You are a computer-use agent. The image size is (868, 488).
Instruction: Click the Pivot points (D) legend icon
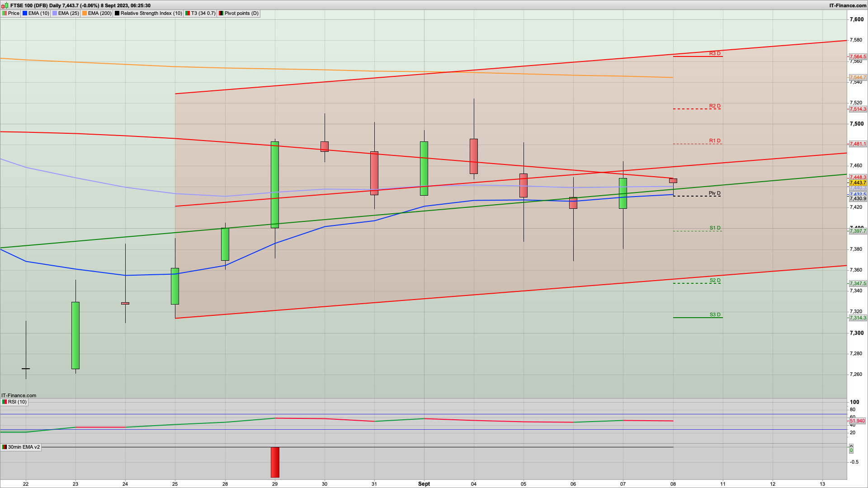(221, 14)
